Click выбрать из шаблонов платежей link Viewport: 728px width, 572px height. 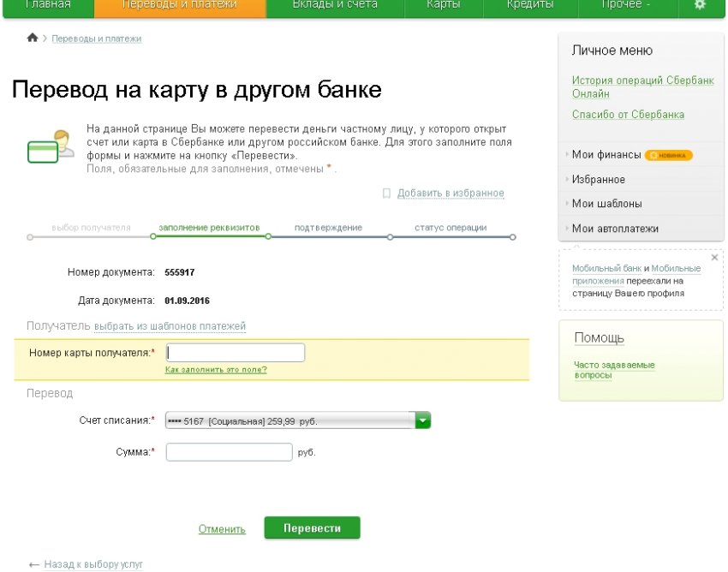click(x=170, y=326)
